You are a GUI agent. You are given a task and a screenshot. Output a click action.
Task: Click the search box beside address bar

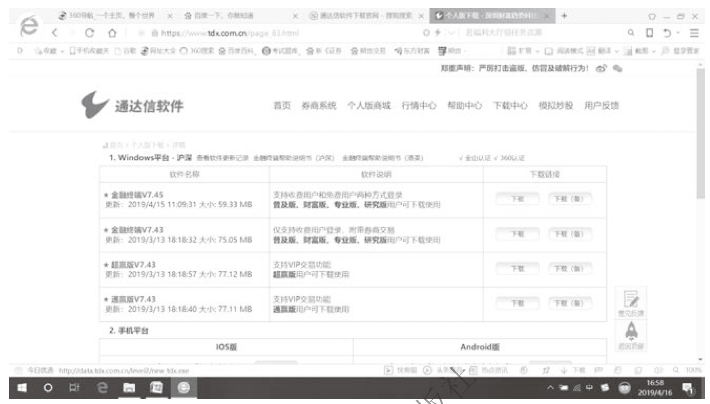click(x=541, y=33)
